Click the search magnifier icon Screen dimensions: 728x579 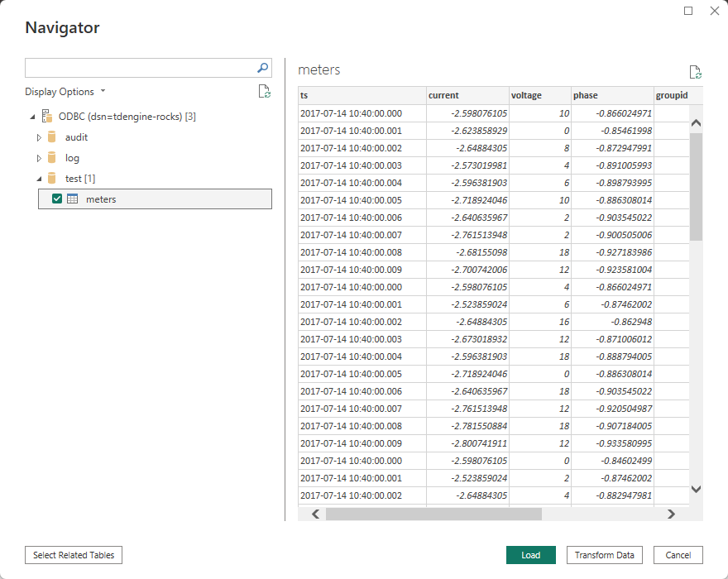(262, 68)
